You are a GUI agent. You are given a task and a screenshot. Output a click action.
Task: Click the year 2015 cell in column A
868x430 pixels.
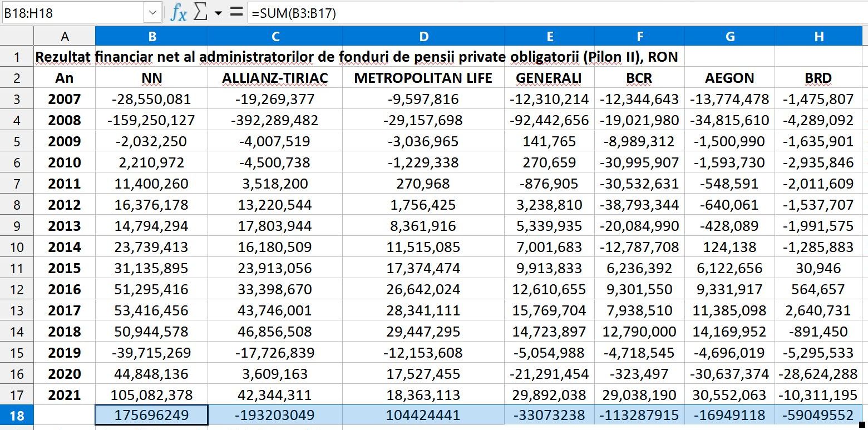click(x=65, y=268)
